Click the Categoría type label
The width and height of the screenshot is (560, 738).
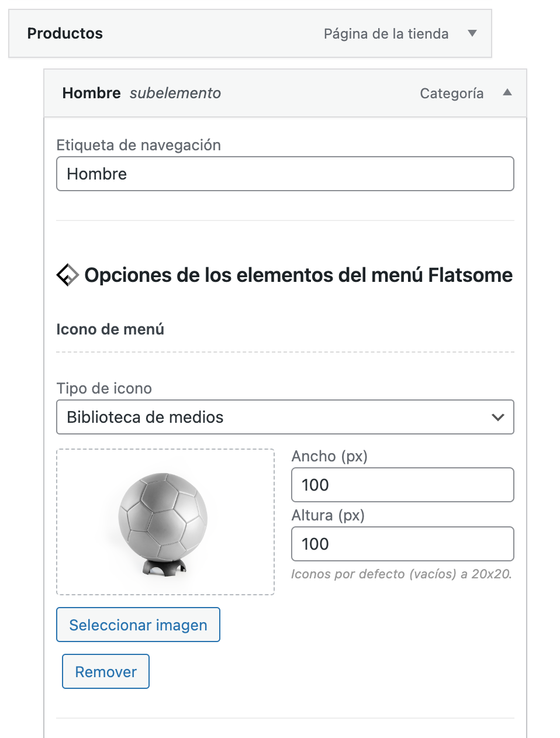click(x=451, y=94)
